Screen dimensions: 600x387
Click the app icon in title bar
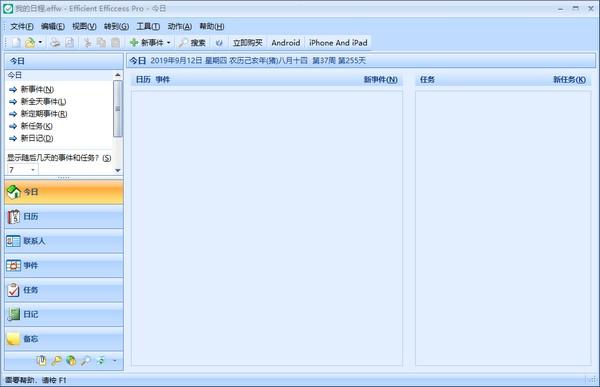tap(8, 8)
